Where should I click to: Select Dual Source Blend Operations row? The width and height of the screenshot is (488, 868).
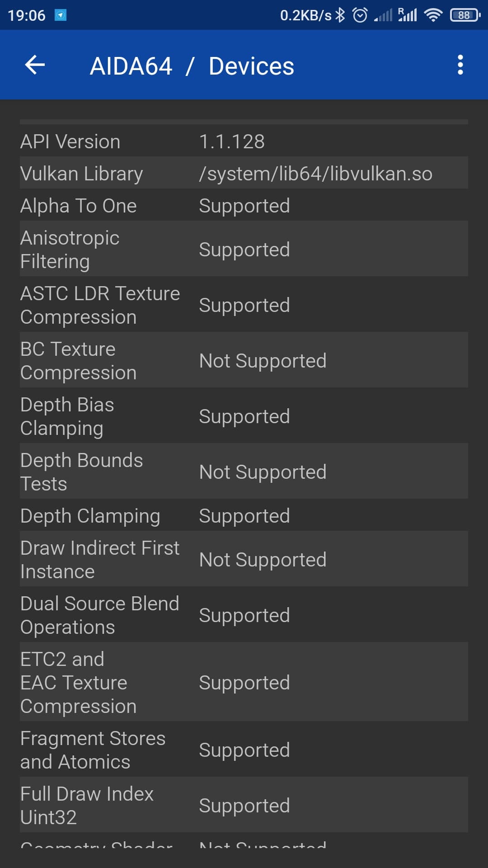point(244,615)
